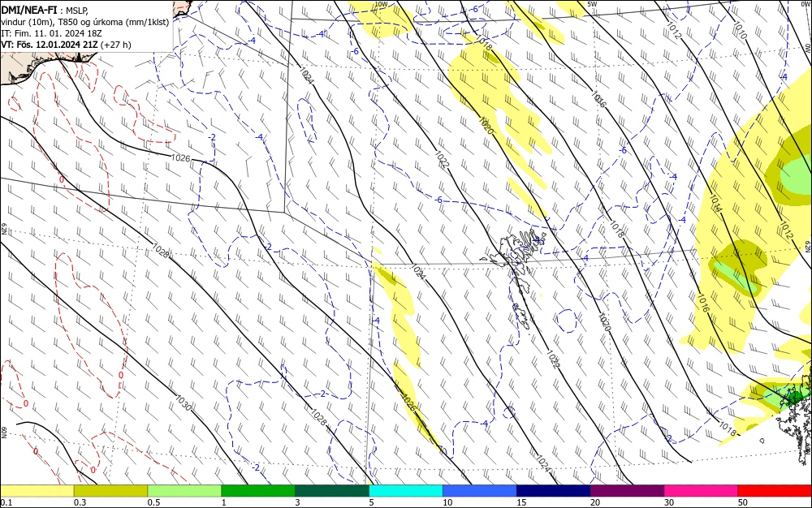Click the "0.3" legend scale value
Viewport: 812px width, 508px height.
[x=80, y=502]
